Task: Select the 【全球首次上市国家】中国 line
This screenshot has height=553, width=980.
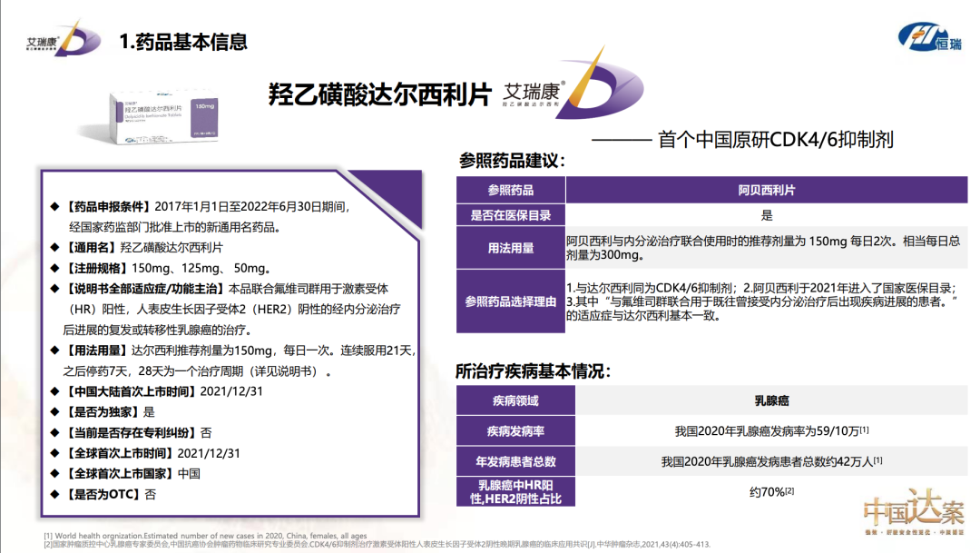Action: point(125,474)
